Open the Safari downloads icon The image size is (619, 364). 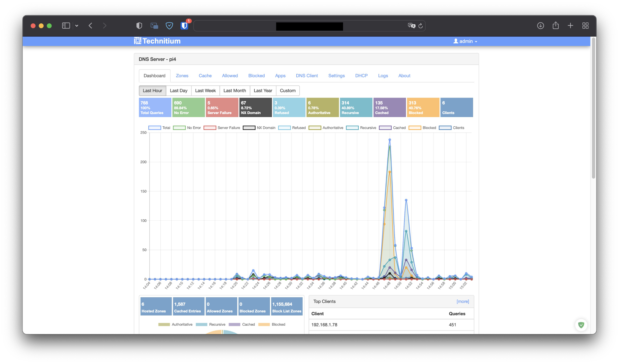click(541, 26)
